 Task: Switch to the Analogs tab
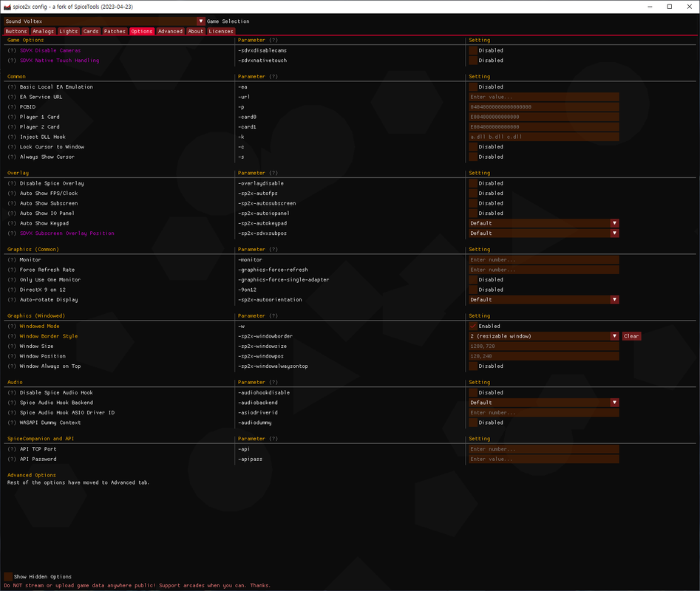[43, 31]
